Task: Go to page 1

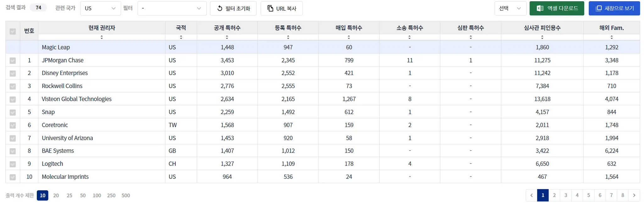Action: point(543,195)
